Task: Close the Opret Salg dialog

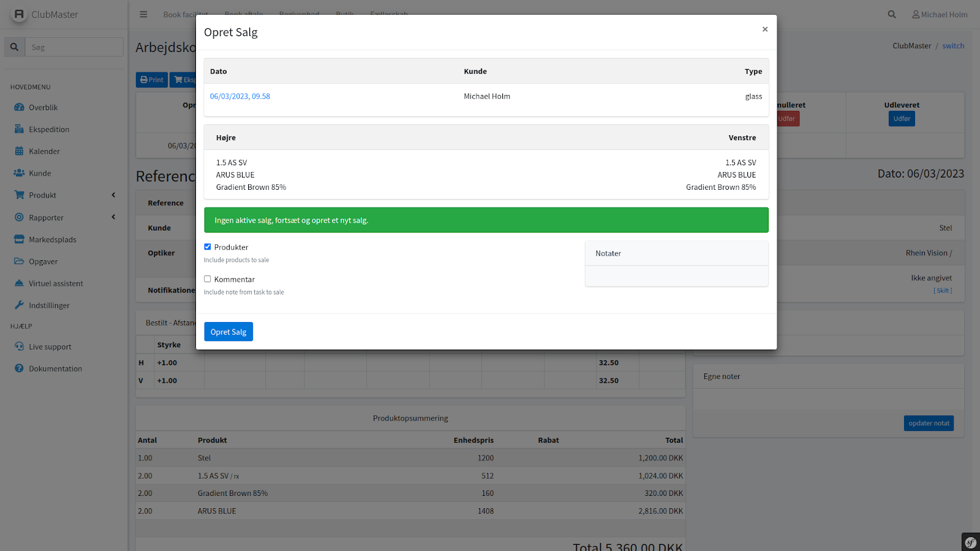Action: click(x=765, y=29)
